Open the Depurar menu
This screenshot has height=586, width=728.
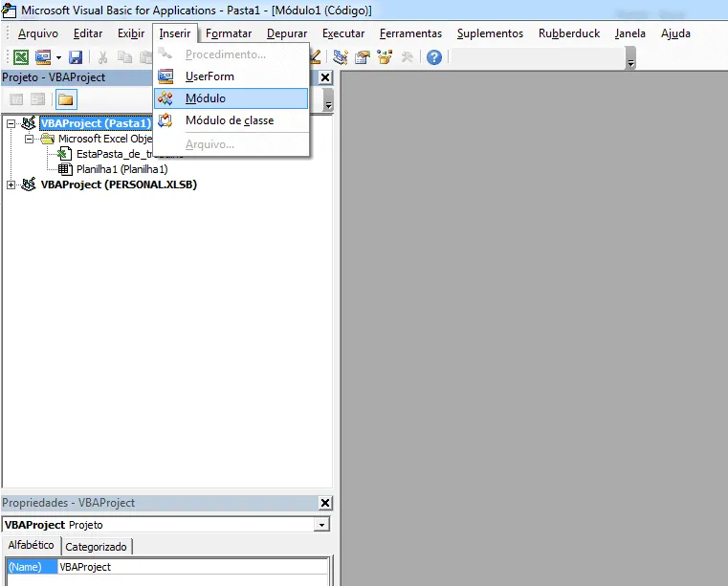tap(287, 33)
